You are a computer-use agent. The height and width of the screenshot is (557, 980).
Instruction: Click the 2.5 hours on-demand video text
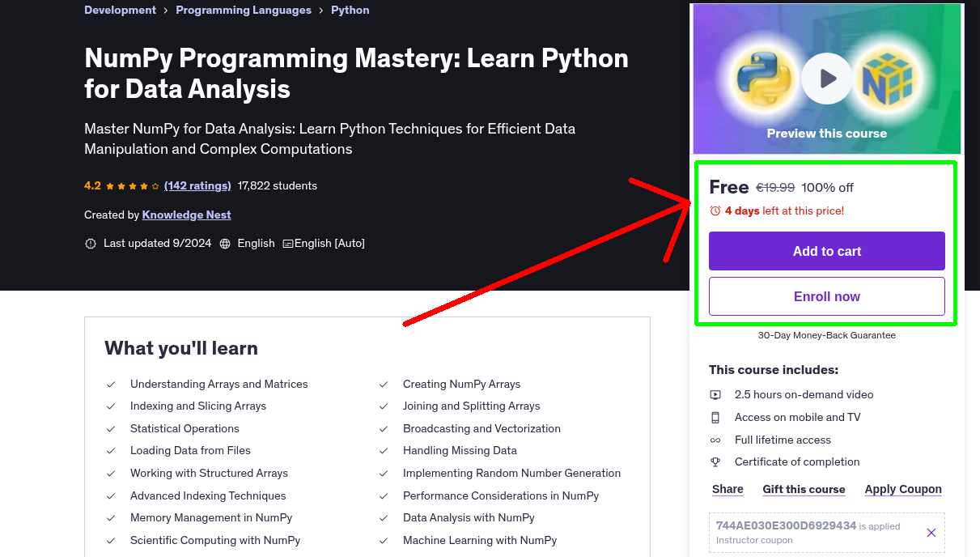pos(804,395)
